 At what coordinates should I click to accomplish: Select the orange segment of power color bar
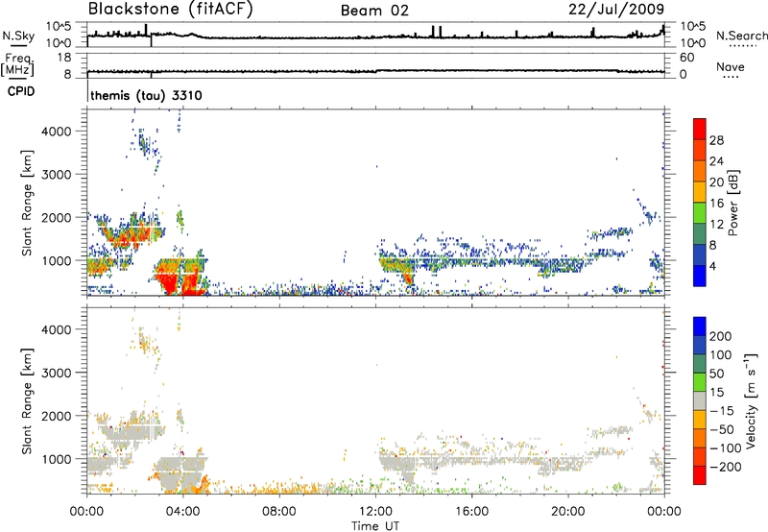tap(700, 171)
